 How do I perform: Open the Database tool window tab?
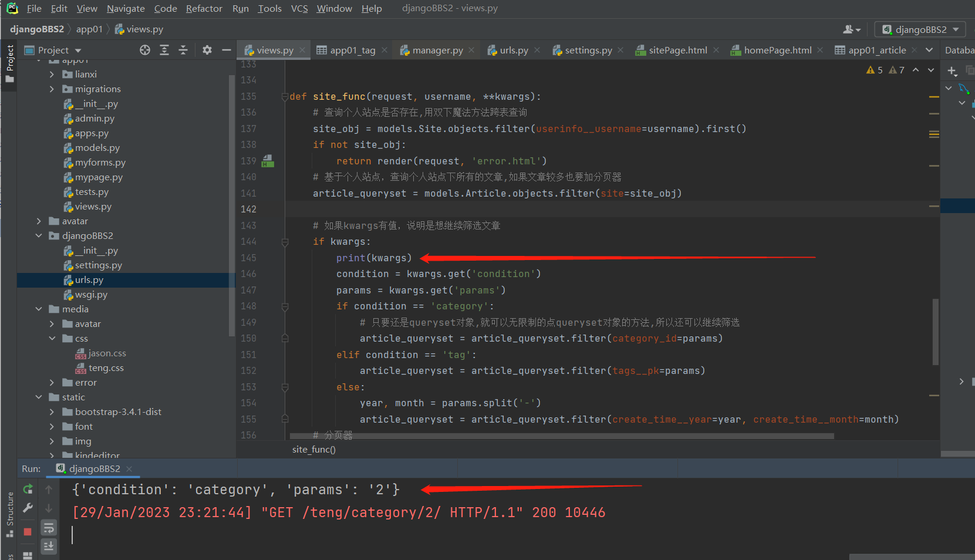[959, 50]
